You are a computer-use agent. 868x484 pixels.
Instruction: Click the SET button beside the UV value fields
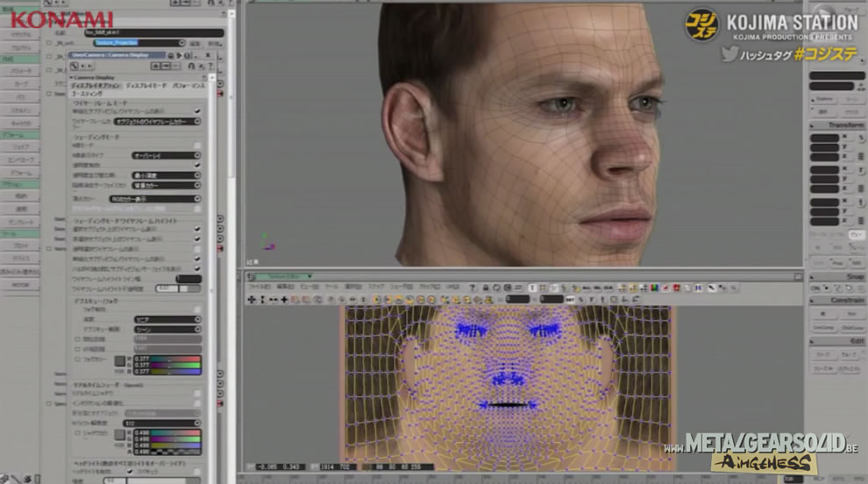(570, 300)
